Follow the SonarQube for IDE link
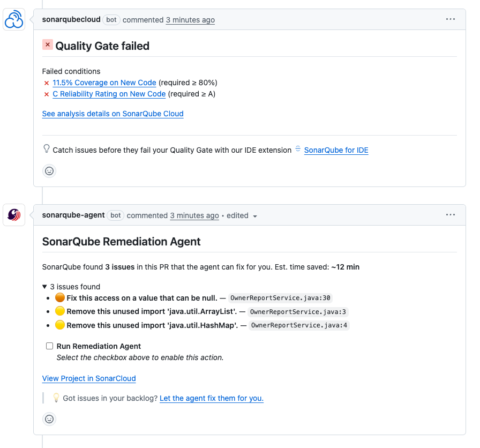The image size is (480, 448). 336,150
